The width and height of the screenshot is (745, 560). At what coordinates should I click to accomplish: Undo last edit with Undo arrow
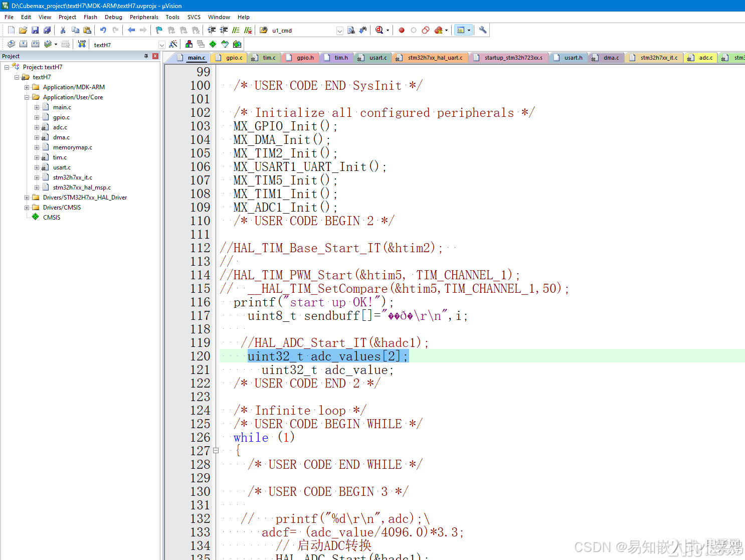[x=103, y=30]
